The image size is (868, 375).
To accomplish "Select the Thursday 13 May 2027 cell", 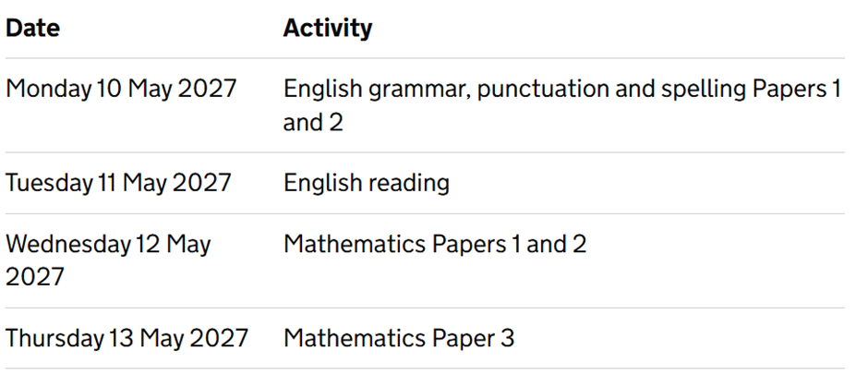I will pyautogui.click(x=127, y=338).
